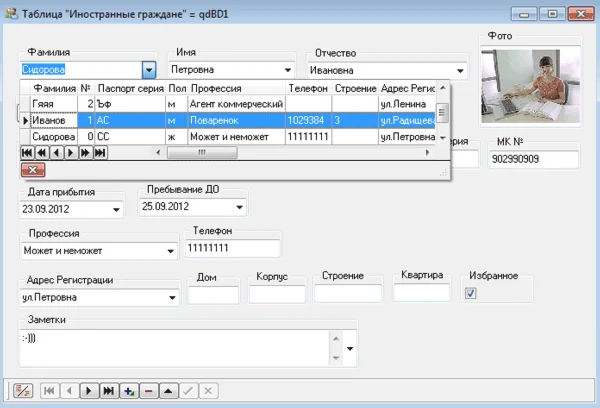Go to next record in bottom navigator

click(x=87, y=391)
